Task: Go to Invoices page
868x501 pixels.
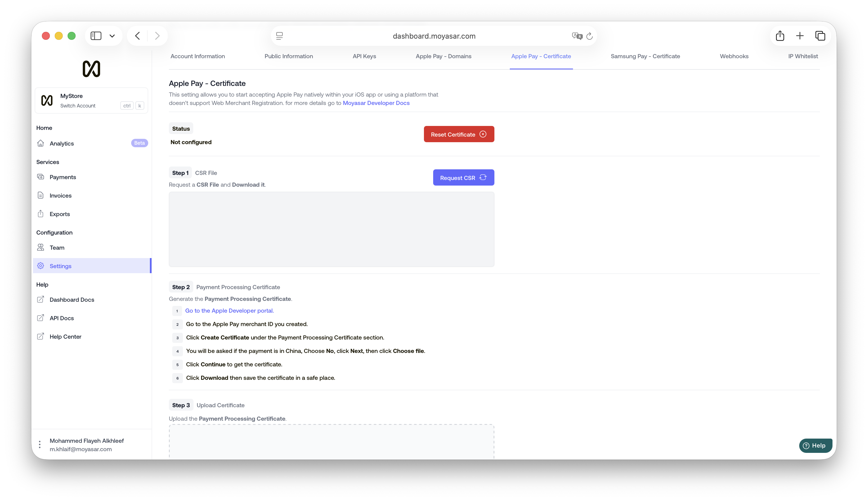Action: point(60,195)
